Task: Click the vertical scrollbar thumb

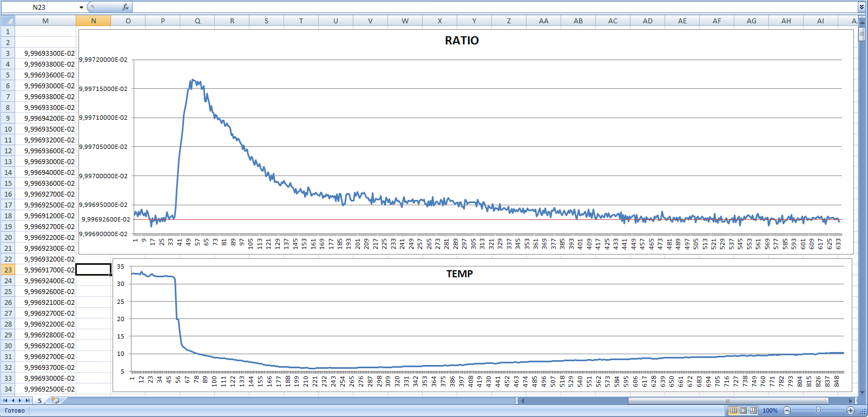Action: [x=862, y=35]
